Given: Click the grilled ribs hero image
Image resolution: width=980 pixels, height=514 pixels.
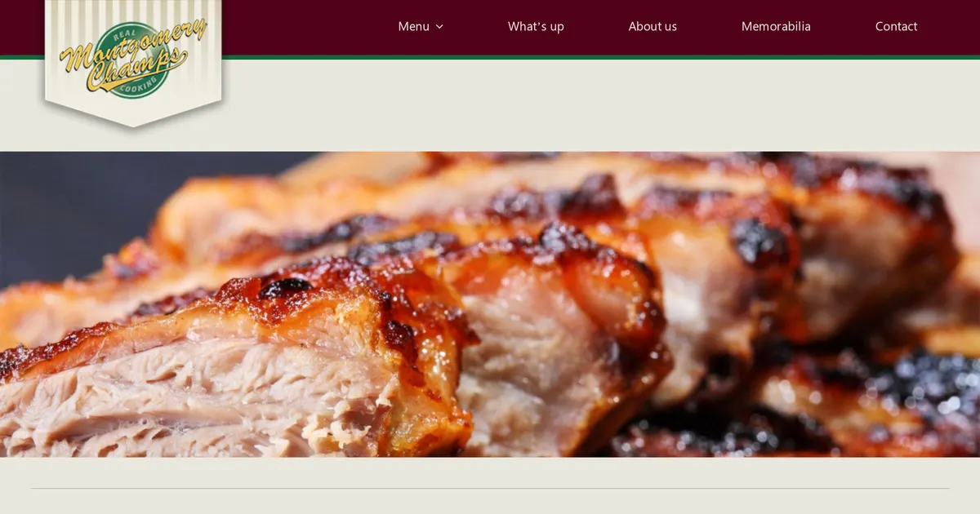Looking at the screenshot, I should click(490, 304).
